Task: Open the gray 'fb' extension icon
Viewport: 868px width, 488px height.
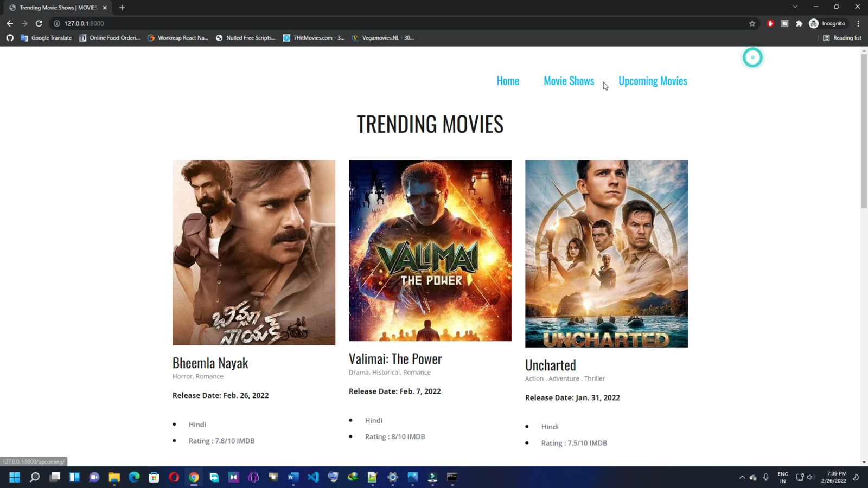Action: pos(784,23)
